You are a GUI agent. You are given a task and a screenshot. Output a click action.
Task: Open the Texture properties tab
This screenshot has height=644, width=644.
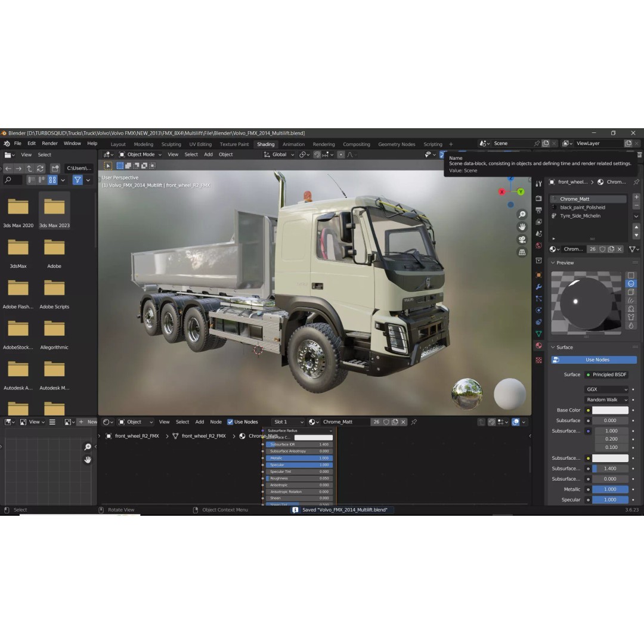pyautogui.click(x=538, y=360)
